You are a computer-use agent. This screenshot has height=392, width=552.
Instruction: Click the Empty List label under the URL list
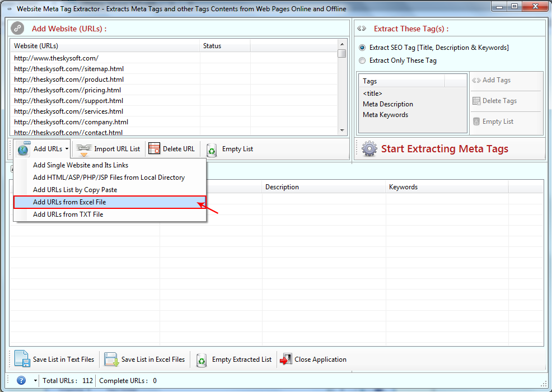pyautogui.click(x=237, y=149)
